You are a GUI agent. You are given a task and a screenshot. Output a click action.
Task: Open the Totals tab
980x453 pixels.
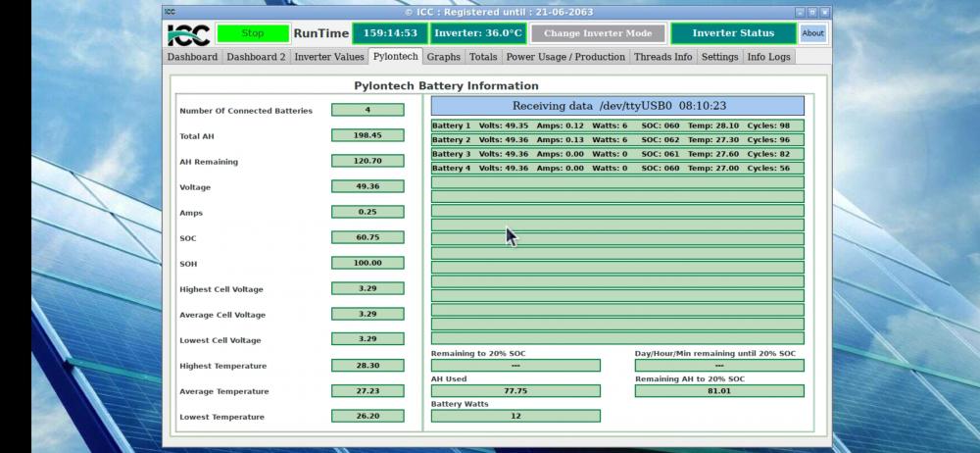[483, 57]
